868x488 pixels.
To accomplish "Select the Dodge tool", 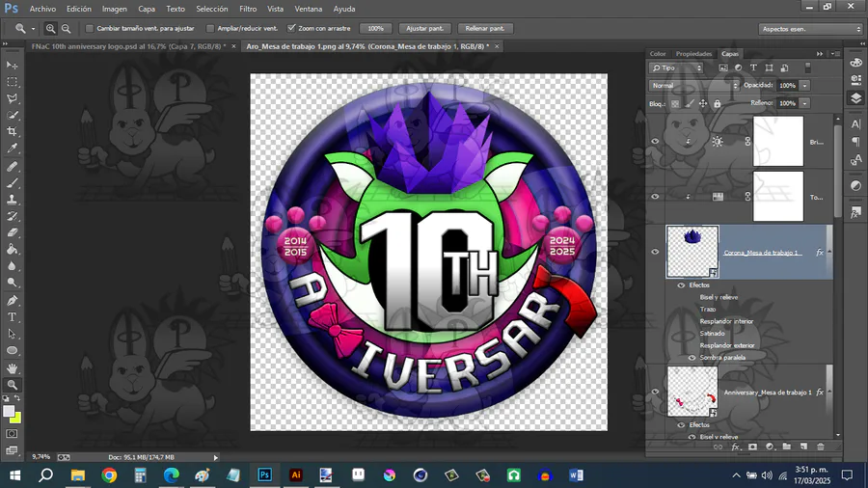I will point(12,283).
